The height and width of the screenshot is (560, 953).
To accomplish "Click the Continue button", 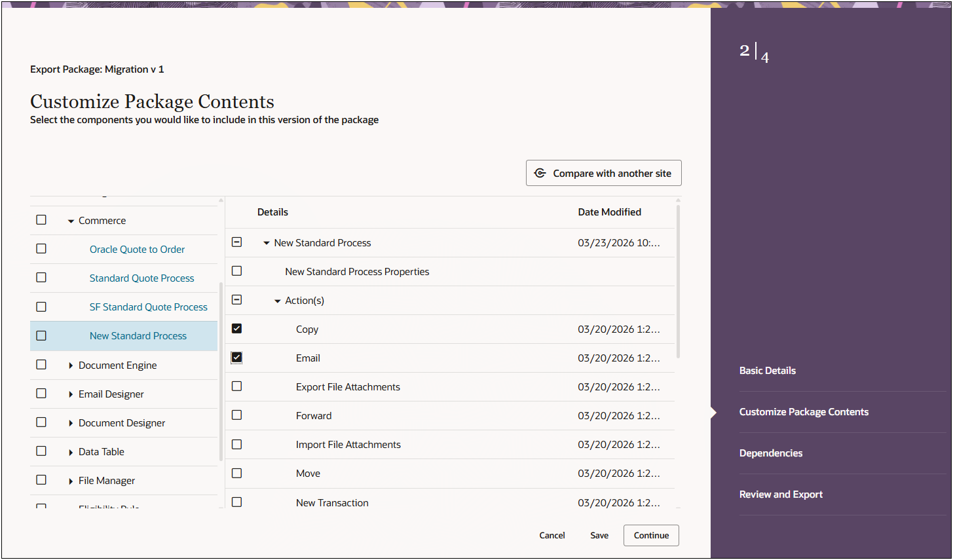I will pos(651,535).
